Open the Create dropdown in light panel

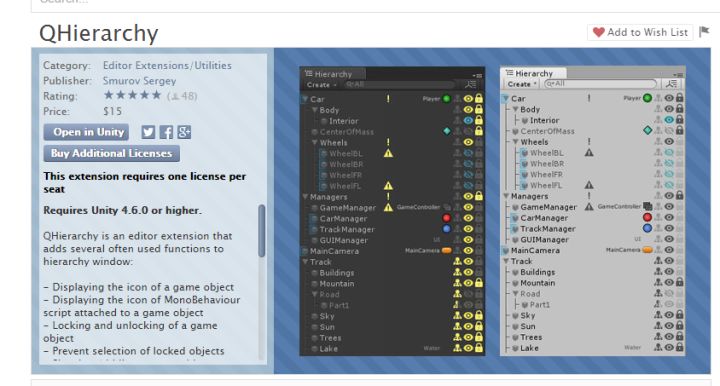tap(522, 84)
